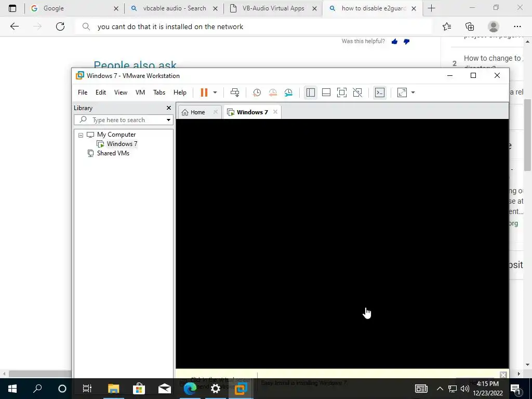
Task: Open Edge favorites list icon
Action: (x=446, y=26)
